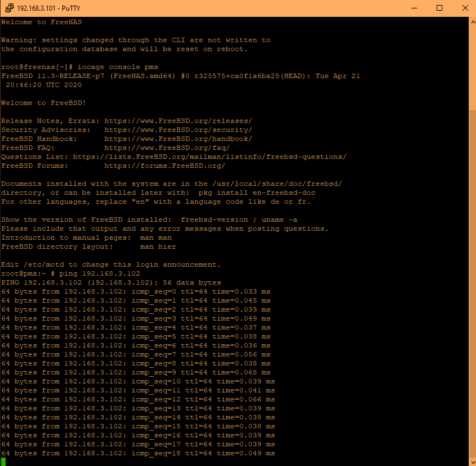
Task: Click the vertical scrollbar thumb
Action: pos(473,282)
